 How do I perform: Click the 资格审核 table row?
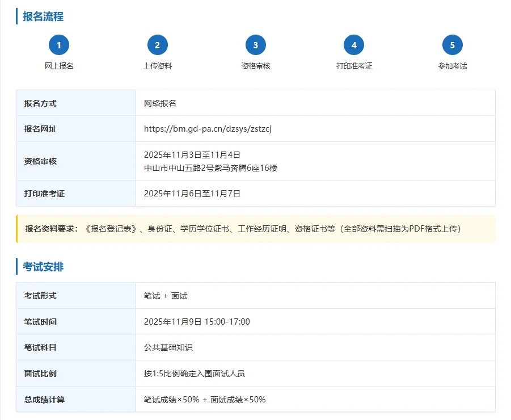pyautogui.click(x=255, y=161)
